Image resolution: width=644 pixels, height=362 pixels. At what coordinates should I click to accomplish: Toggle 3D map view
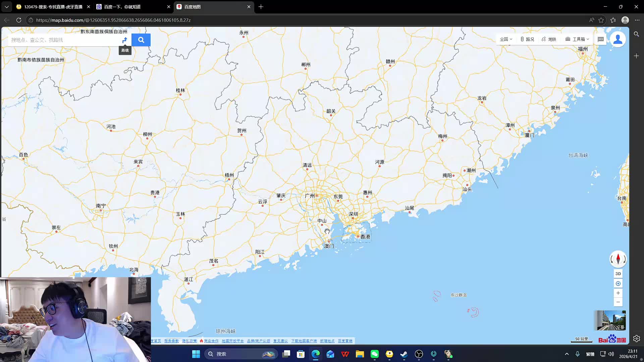[x=618, y=274]
